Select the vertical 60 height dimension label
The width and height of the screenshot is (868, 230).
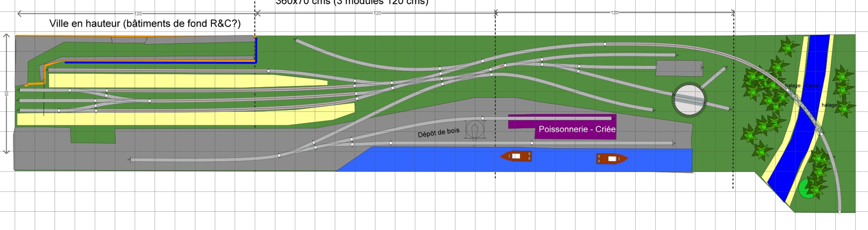coord(7,94)
